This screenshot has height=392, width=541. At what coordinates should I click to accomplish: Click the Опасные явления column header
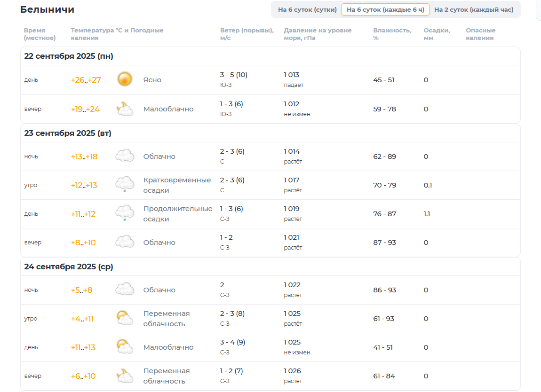pyautogui.click(x=480, y=34)
